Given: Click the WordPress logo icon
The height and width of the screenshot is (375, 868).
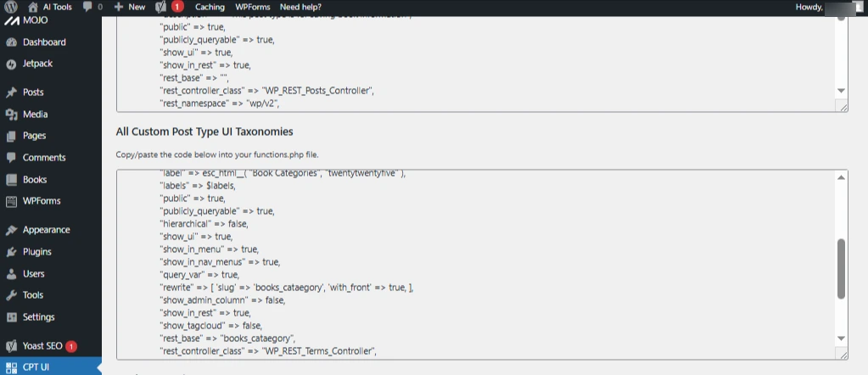Looking at the screenshot, I should coord(11,7).
